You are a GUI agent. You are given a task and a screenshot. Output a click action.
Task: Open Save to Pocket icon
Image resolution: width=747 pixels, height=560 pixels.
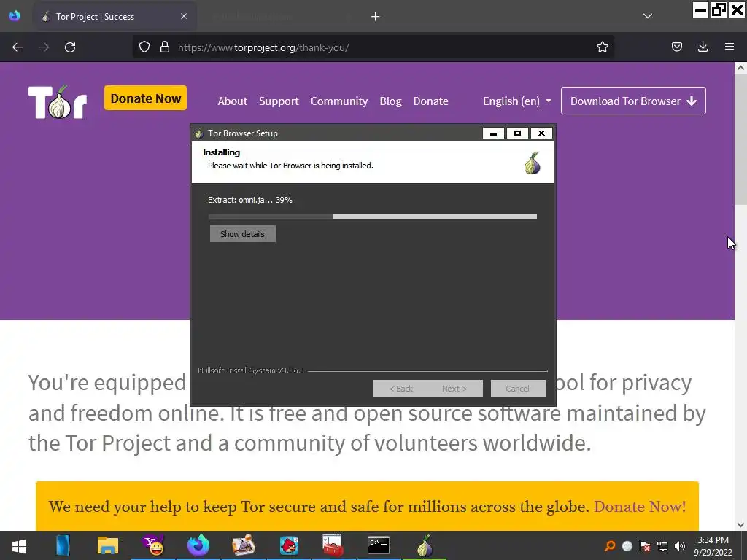[676, 47]
